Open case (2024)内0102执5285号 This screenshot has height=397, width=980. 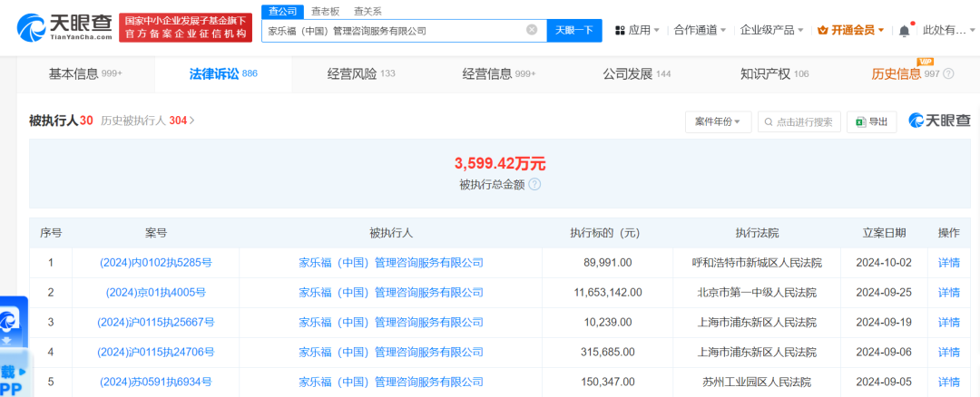click(156, 263)
